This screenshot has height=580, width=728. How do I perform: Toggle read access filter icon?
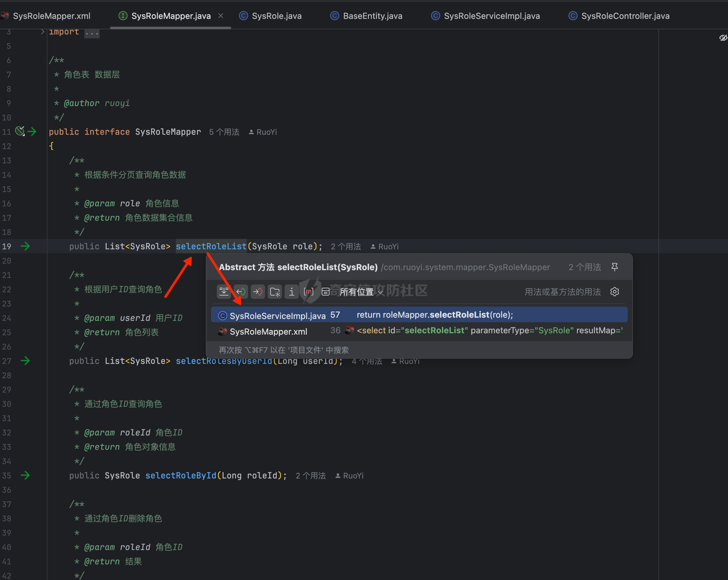241,292
